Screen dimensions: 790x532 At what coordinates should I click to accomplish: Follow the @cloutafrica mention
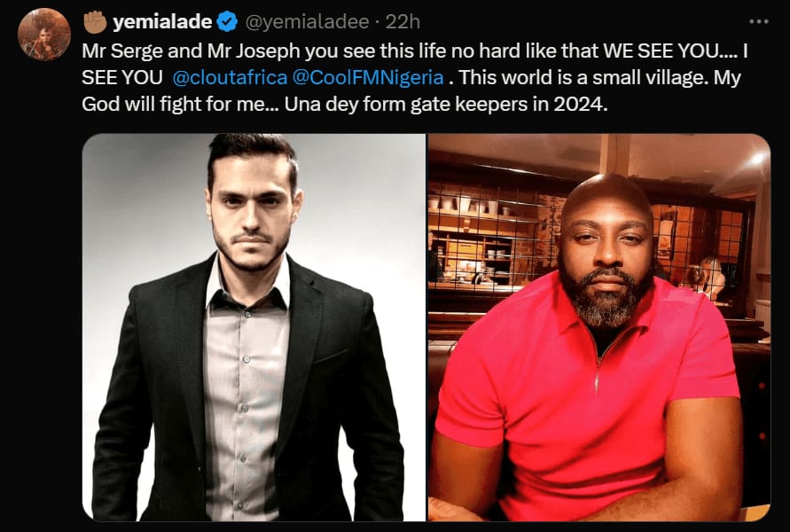coord(230,78)
